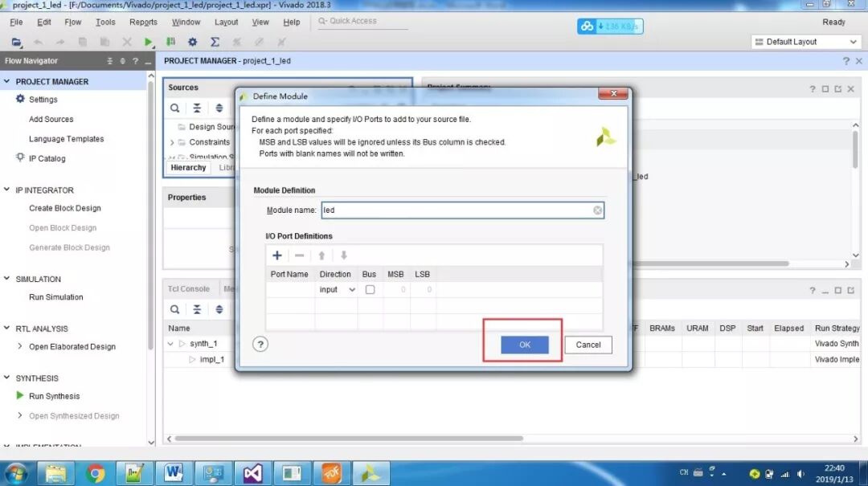Viewport: 868px width, 486px height.
Task: Expand all icon in Design Runs panel
Action: coord(219,309)
